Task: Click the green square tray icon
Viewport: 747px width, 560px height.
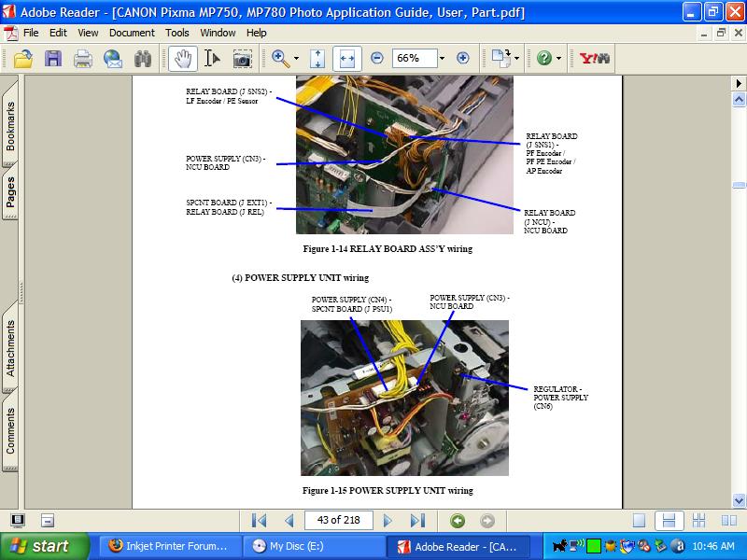Action: pyautogui.click(x=593, y=546)
